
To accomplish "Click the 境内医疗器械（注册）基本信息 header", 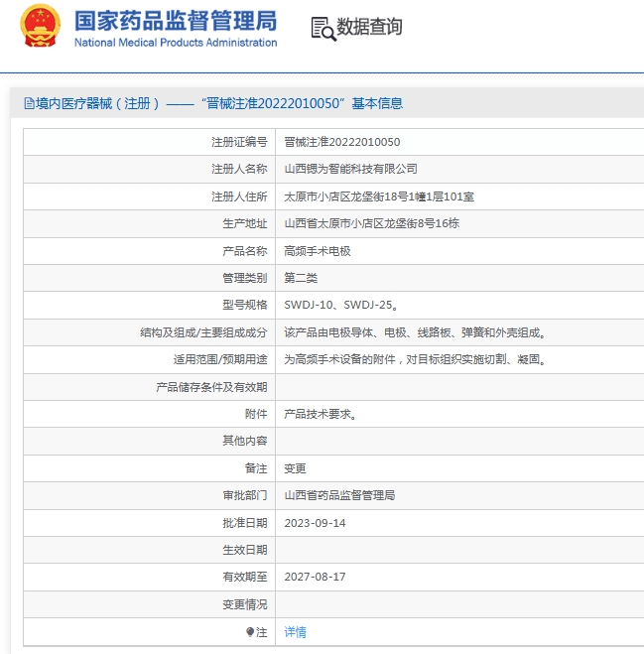I will 213,103.
